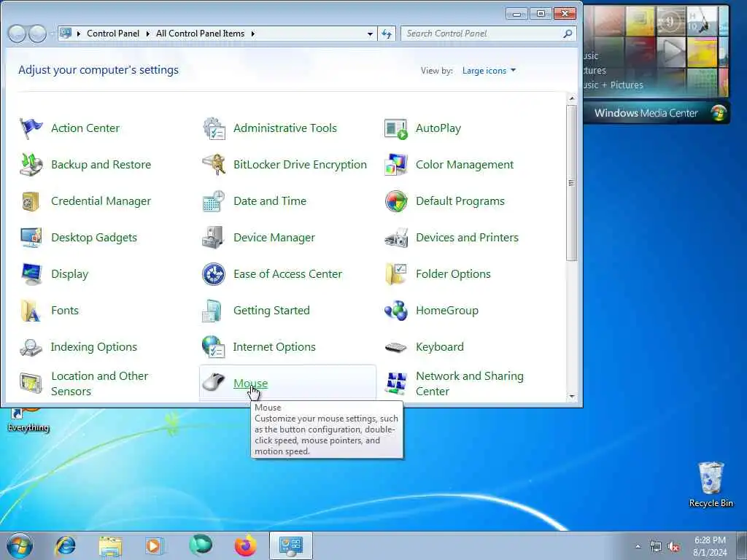The width and height of the screenshot is (747, 560).
Task: Open Indexing Options magnifier icon
Action: tap(31, 347)
